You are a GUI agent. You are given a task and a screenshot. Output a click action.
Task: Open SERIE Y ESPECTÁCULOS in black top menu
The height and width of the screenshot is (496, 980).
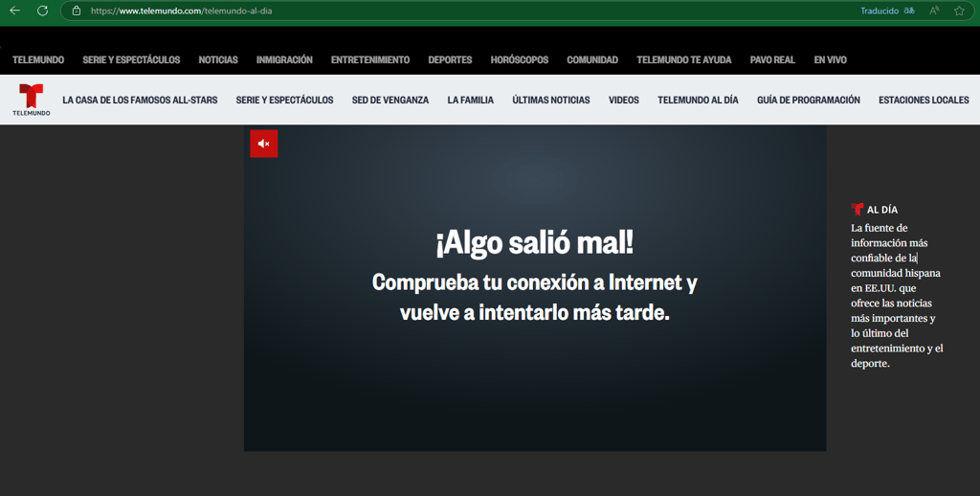131,60
